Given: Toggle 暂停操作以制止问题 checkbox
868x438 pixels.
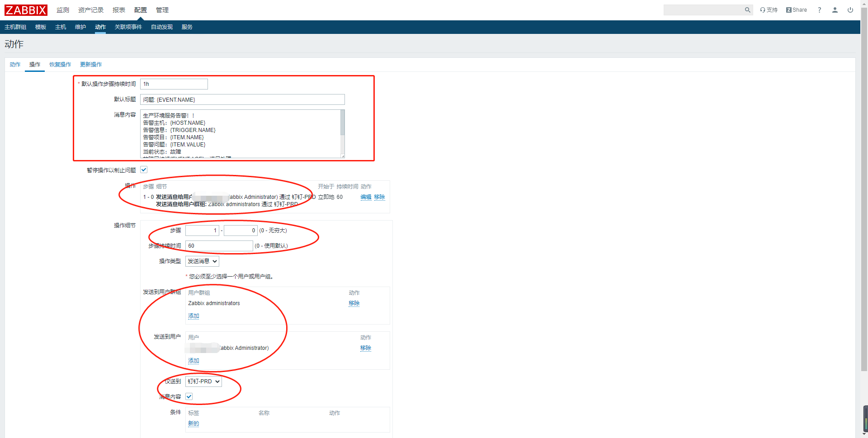Looking at the screenshot, I should coord(144,170).
